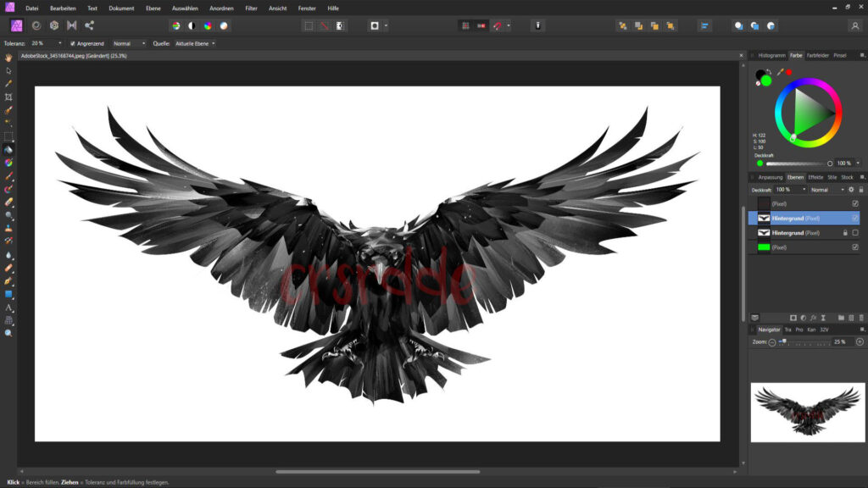
Task: Select the Zoom tool magnifier
Action: click(8, 334)
